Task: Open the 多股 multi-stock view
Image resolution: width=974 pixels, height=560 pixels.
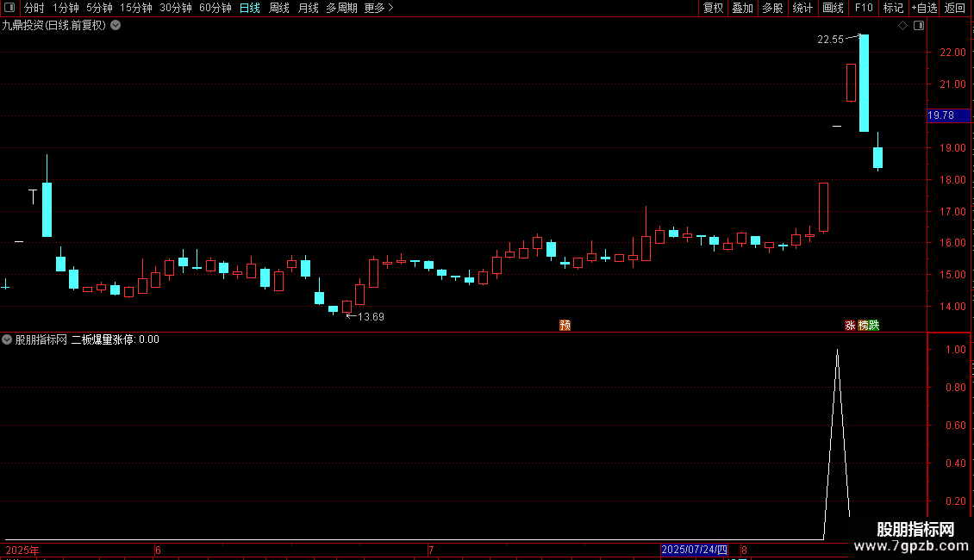Action: 772,8
